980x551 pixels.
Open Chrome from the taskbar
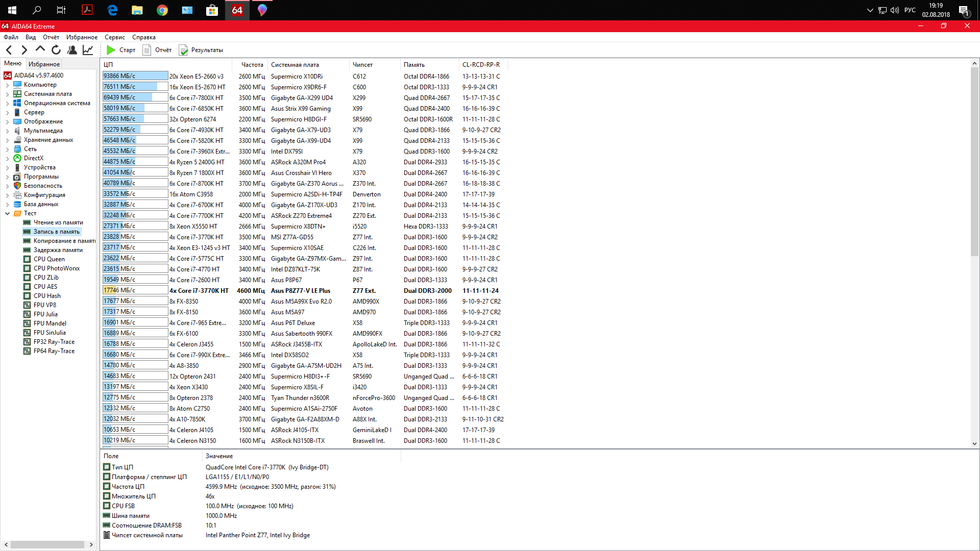(162, 10)
